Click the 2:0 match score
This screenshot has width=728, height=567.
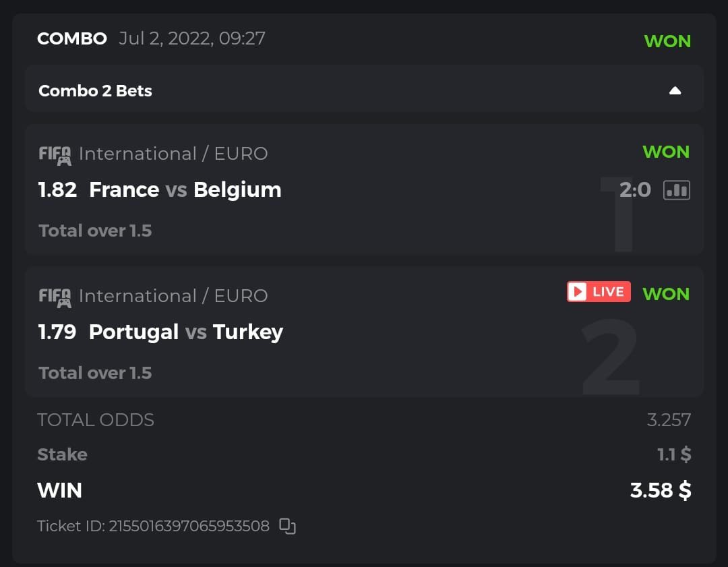point(635,190)
